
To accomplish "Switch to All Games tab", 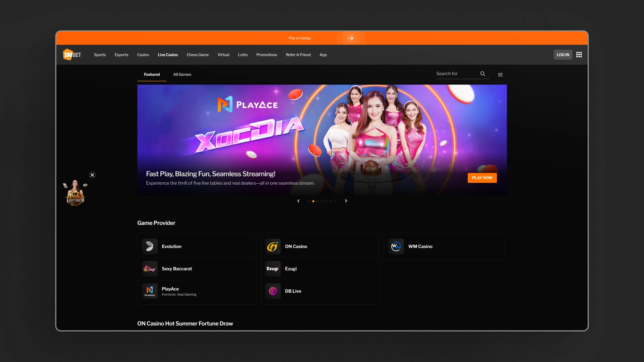I will (x=182, y=74).
